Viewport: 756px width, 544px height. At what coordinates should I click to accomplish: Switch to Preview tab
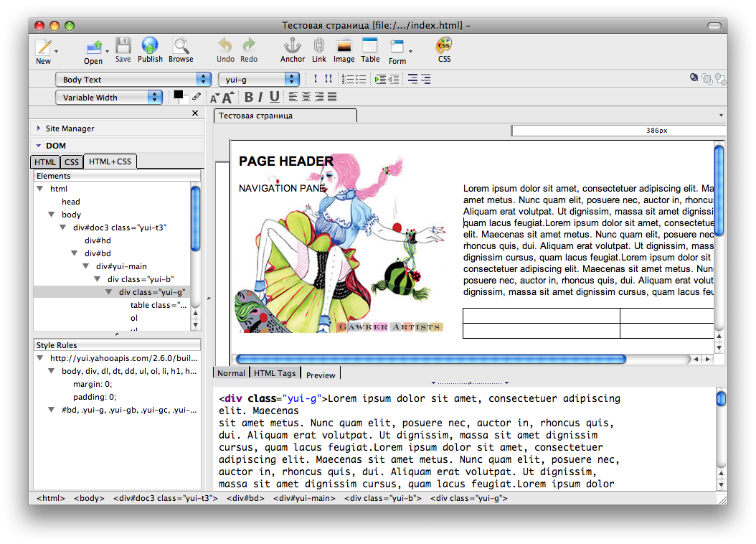321,375
